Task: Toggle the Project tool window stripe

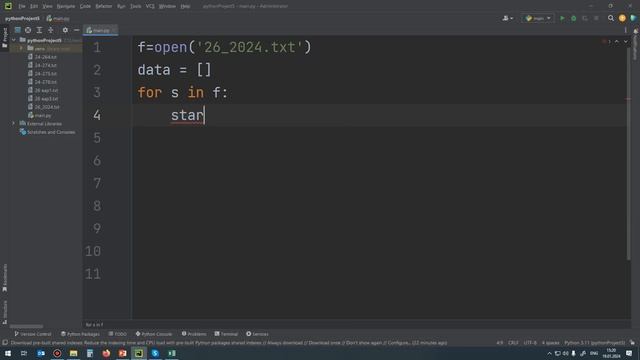Action: coord(4,38)
